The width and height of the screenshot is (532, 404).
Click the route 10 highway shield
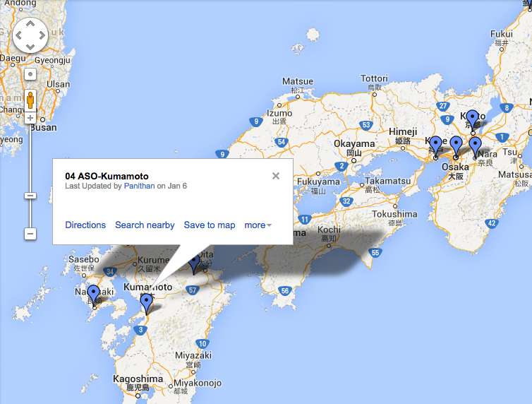coord(202,344)
